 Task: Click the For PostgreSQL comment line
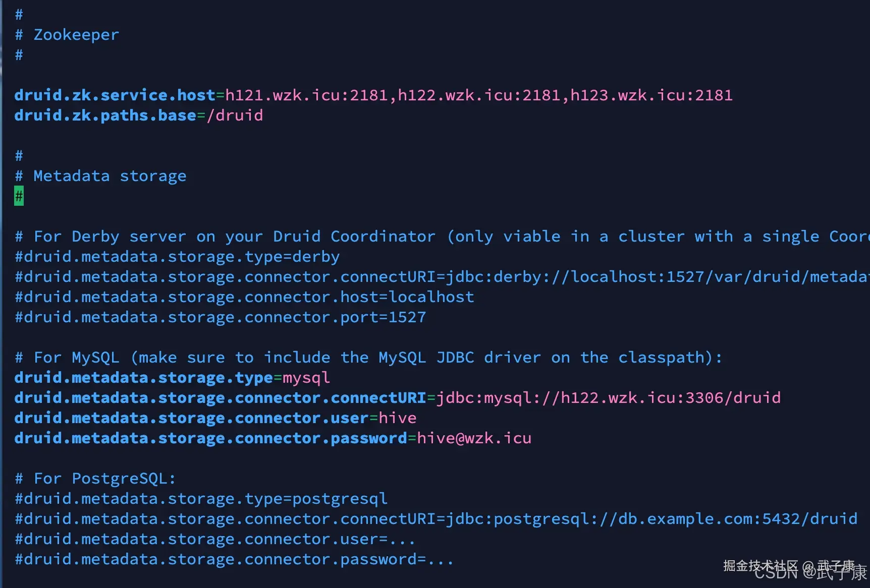95,479
